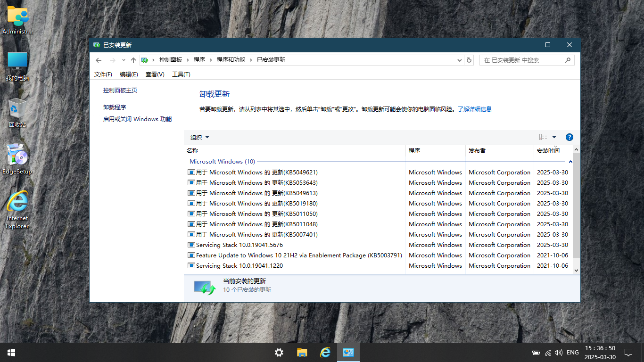The width and height of the screenshot is (644, 362).
Task: Select Servicing Stack 10.0.19041.1220 row
Action: click(378, 266)
